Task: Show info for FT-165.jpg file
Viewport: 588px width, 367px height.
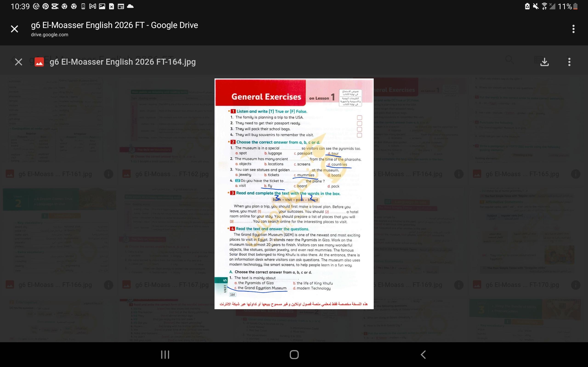Action: 575,174
